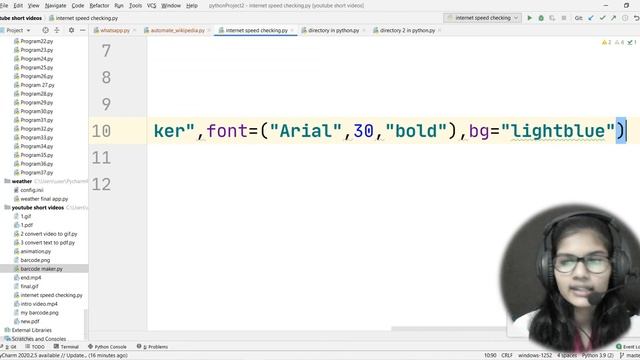Open the Python Console tool window

pyautogui.click(x=107, y=347)
